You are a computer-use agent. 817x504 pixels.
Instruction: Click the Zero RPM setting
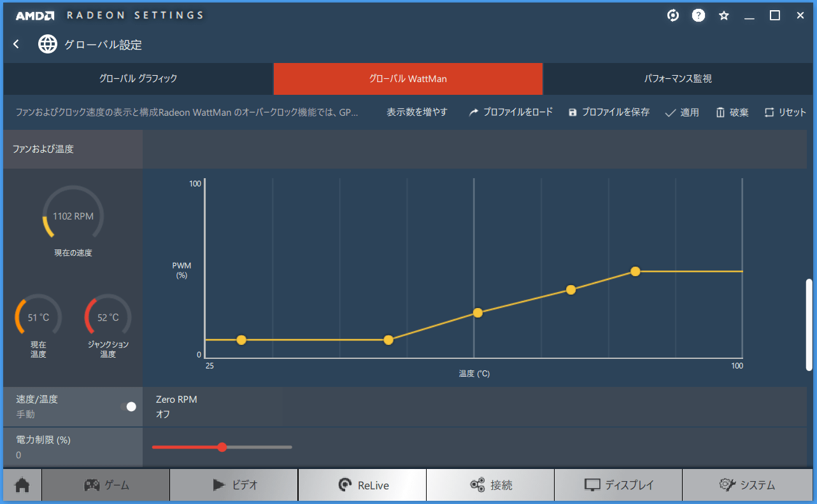click(213, 407)
